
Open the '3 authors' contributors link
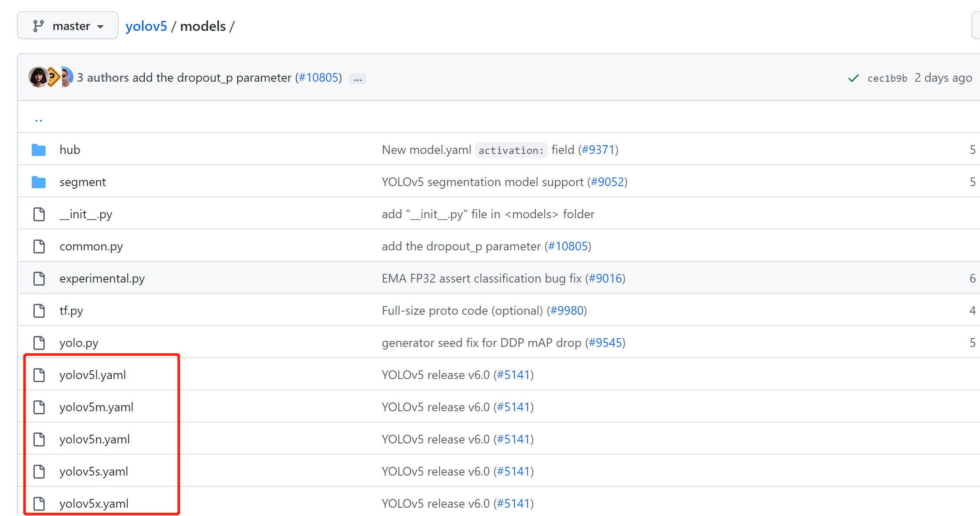pyautogui.click(x=103, y=77)
